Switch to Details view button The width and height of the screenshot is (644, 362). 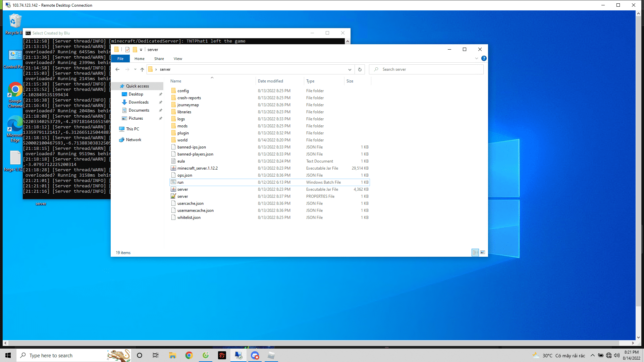(475, 252)
